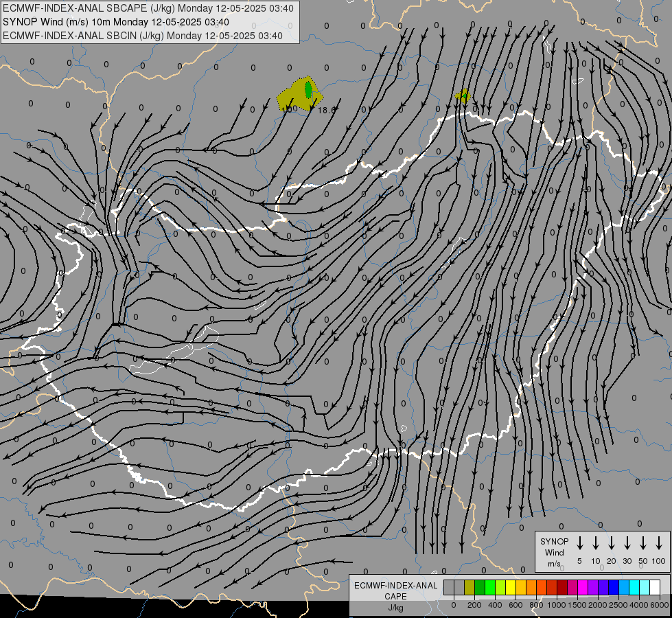The image size is (672, 618).
Task: Click the 'J/kg' unit label in the CAPE legend
Action: (395, 608)
